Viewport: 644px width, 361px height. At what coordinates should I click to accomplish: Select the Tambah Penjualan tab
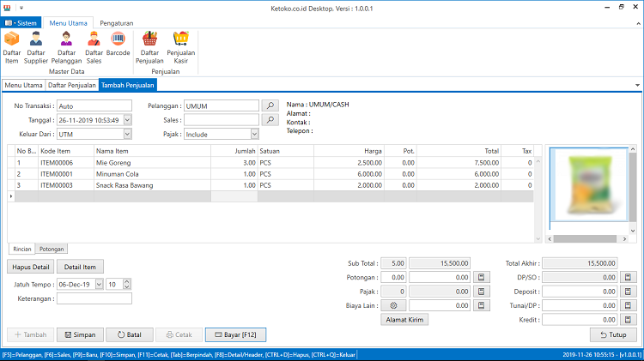coord(128,85)
